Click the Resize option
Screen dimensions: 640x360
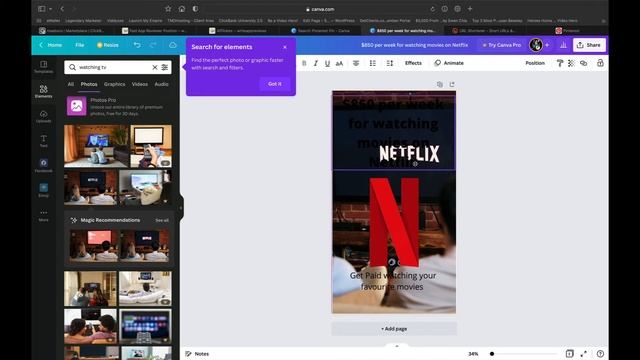(x=108, y=45)
